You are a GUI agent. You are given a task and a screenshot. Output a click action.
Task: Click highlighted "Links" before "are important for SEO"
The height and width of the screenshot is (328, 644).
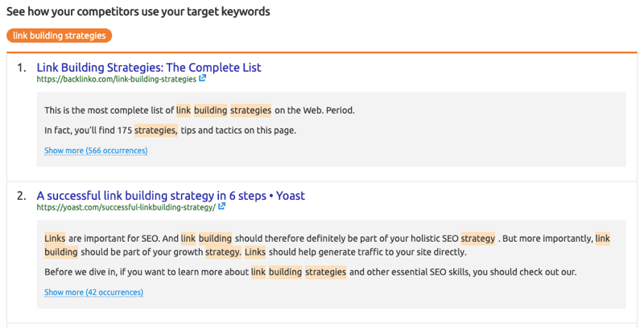pos(55,239)
